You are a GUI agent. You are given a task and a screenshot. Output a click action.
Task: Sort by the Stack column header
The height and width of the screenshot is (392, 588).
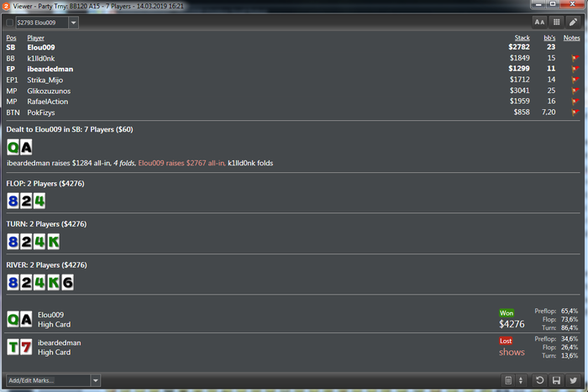[522, 38]
